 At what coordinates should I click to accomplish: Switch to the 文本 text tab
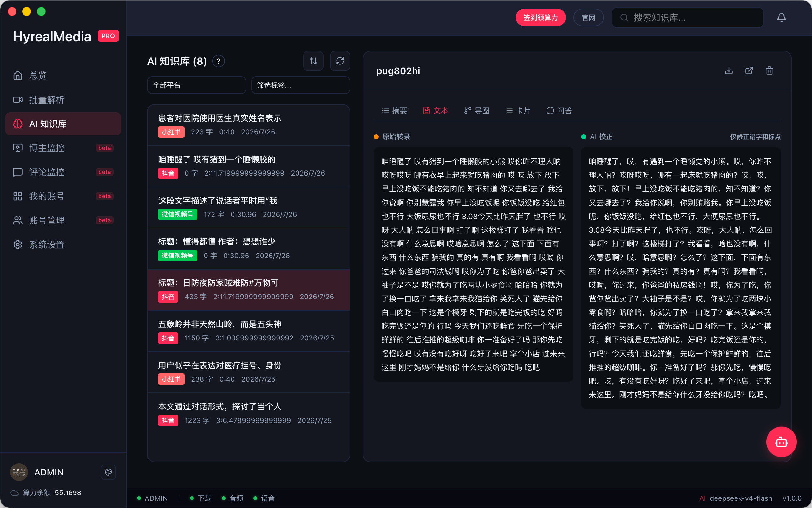[x=435, y=111]
